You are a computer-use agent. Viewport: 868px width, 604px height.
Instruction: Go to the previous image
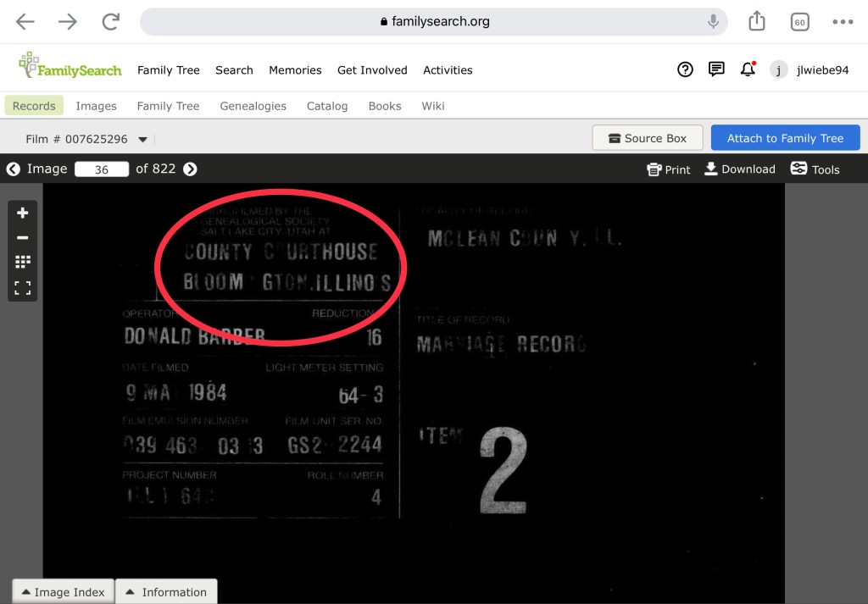click(x=14, y=169)
